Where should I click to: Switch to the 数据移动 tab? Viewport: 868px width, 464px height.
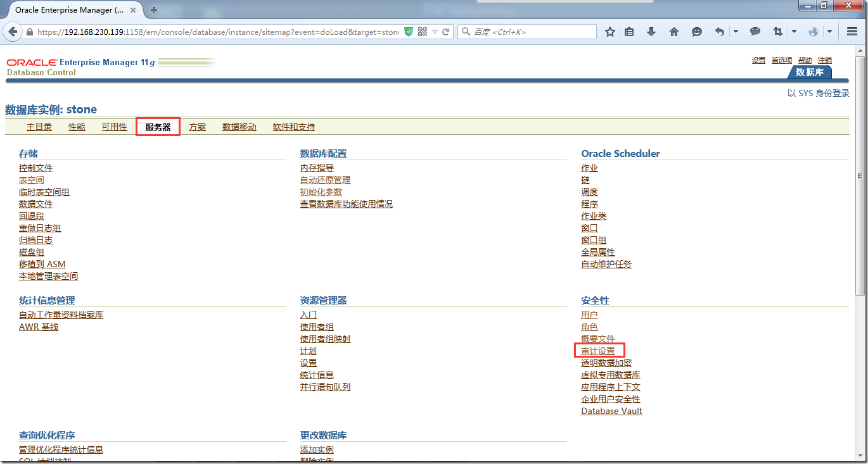point(239,127)
